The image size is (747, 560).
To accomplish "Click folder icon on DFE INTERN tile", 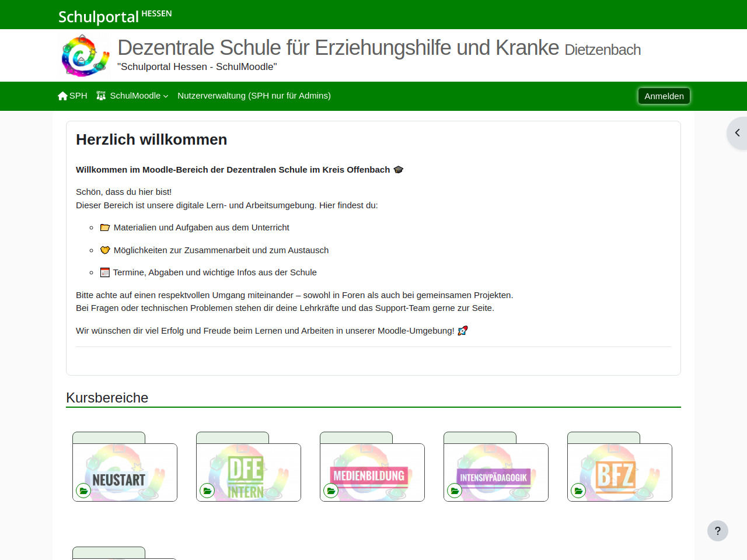I will coord(207,491).
